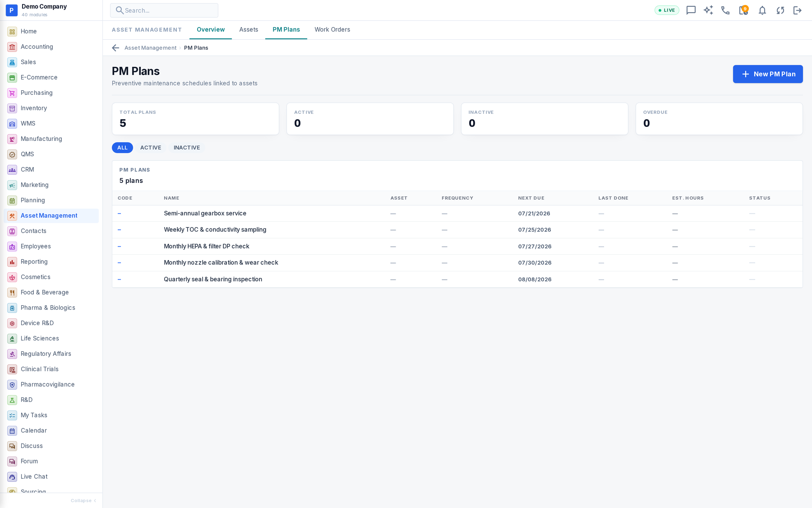
Task: Click the logout icon
Action: coord(798,10)
